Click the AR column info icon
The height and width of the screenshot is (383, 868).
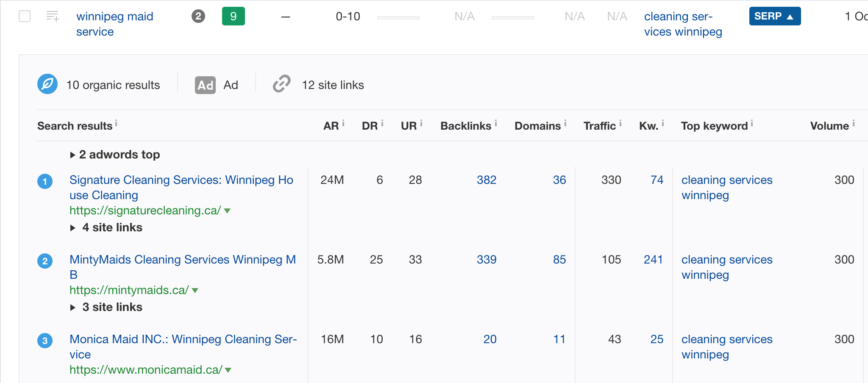tap(343, 124)
